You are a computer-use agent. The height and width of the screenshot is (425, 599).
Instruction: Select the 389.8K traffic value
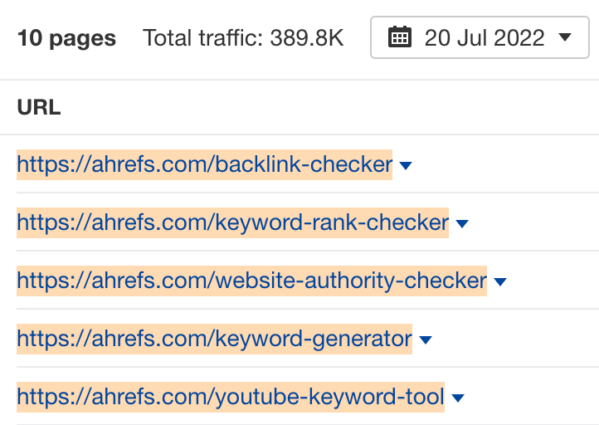(x=307, y=38)
